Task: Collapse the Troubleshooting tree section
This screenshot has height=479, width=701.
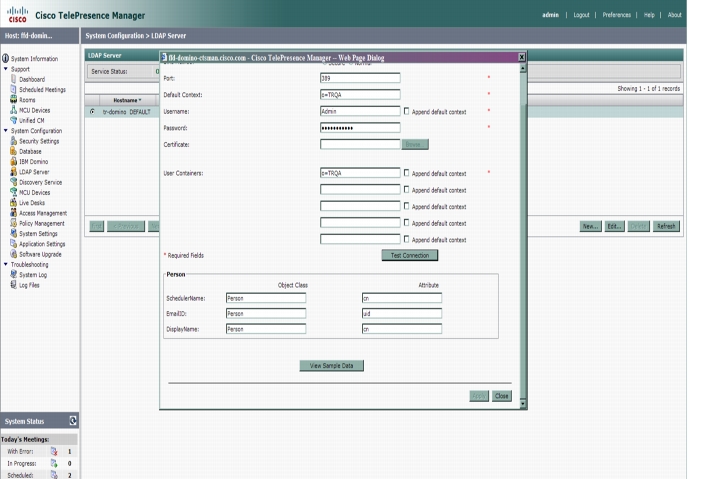Action: pyautogui.click(x=6, y=264)
